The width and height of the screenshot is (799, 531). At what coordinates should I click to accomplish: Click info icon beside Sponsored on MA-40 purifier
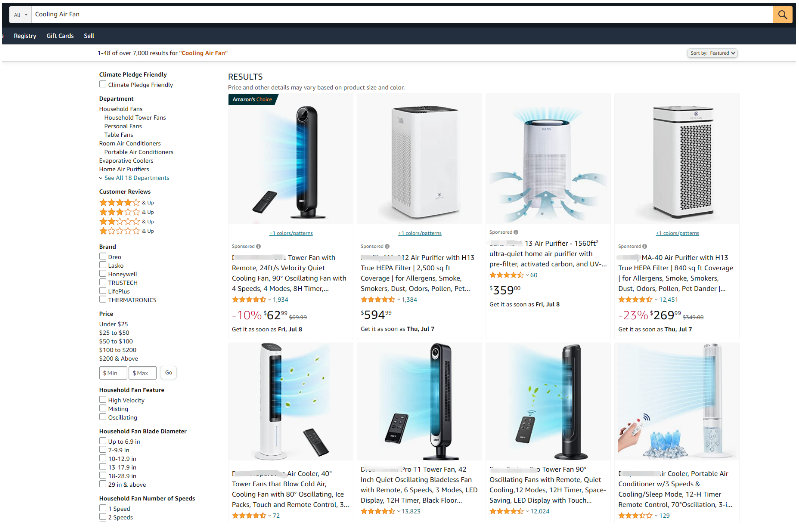pos(645,246)
